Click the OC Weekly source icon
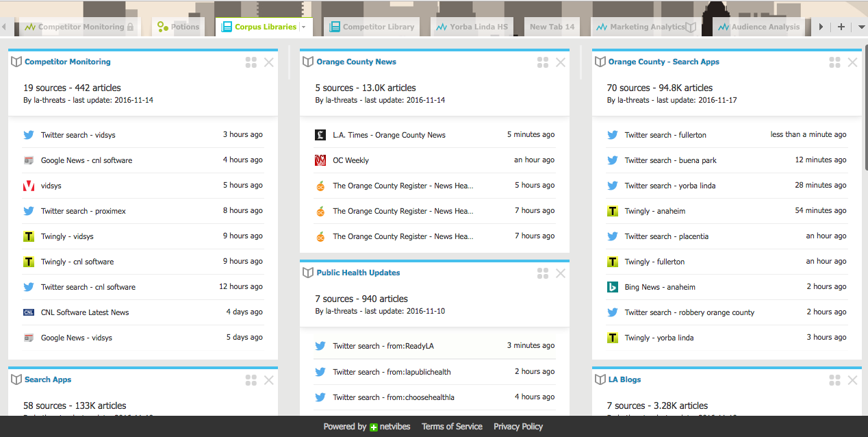 click(x=320, y=160)
